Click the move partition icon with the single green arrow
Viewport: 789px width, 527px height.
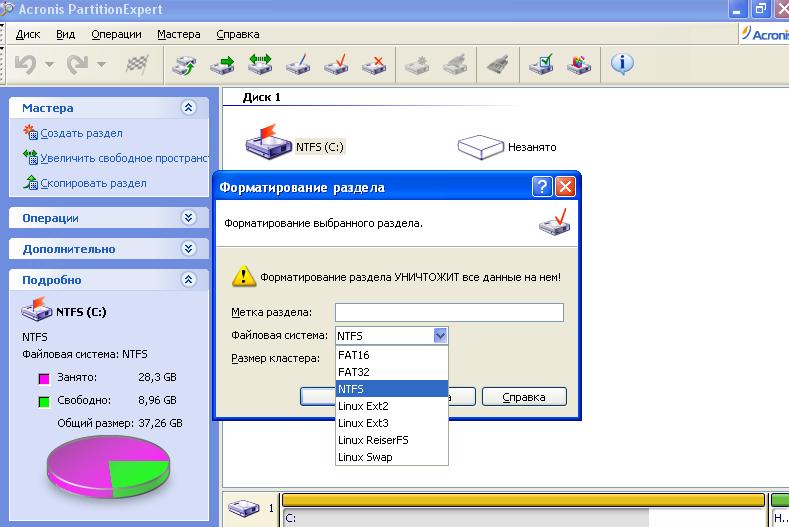coord(222,65)
